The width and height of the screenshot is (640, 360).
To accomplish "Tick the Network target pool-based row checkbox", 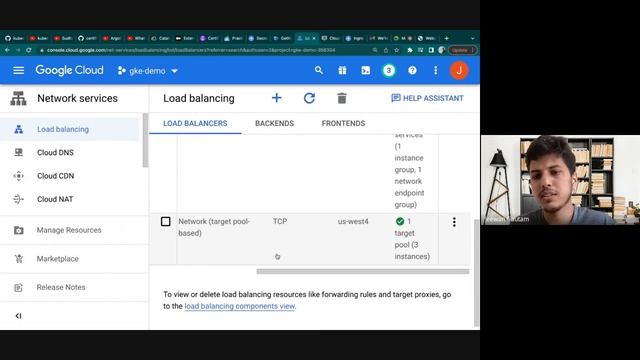I will point(165,221).
